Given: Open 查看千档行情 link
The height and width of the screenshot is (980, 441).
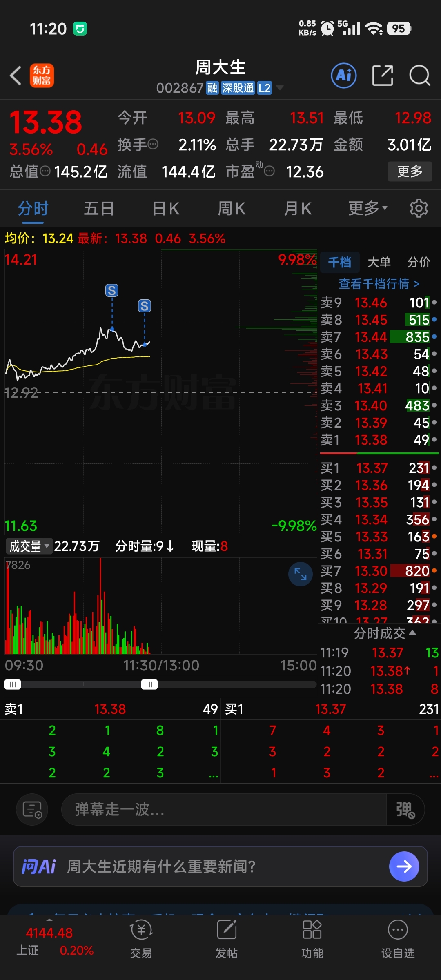Looking at the screenshot, I should [x=379, y=283].
